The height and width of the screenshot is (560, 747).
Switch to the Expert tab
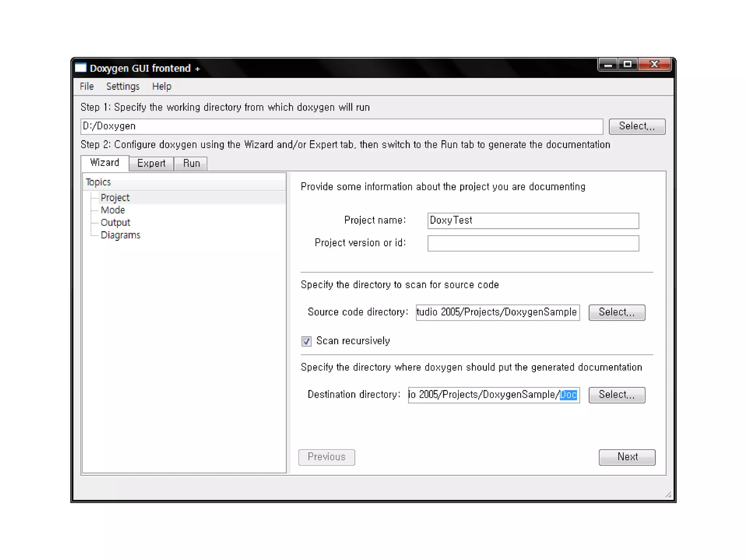tap(151, 163)
